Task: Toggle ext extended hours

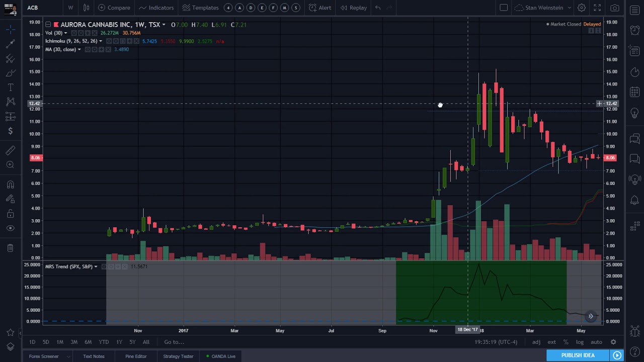Action: (x=552, y=342)
